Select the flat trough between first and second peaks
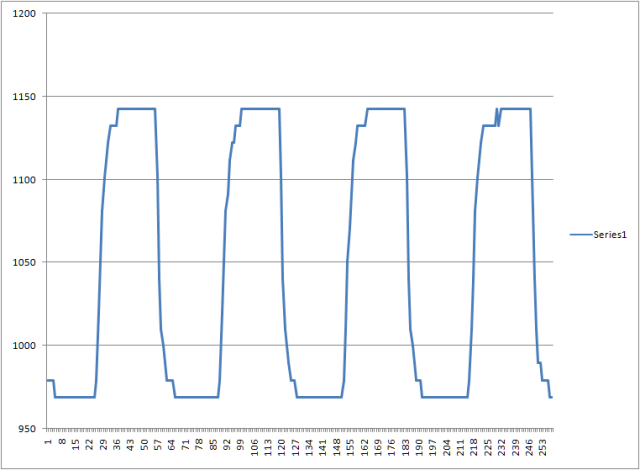Screen dimensions: 640x470 pos(196,397)
